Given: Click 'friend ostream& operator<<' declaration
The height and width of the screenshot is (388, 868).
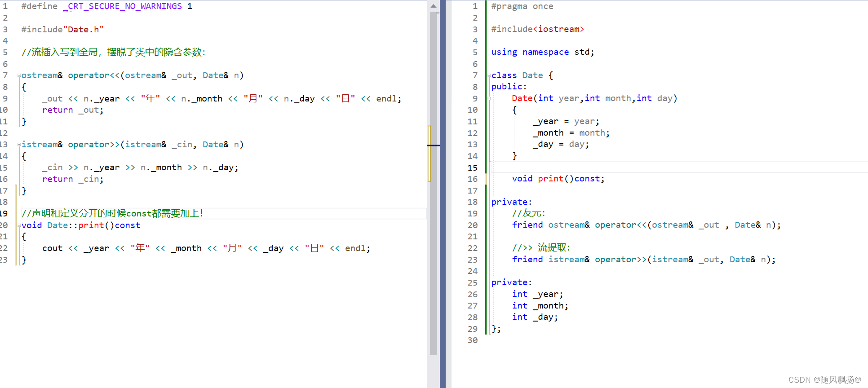Looking at the screenshot, I should tap(647, 225).
